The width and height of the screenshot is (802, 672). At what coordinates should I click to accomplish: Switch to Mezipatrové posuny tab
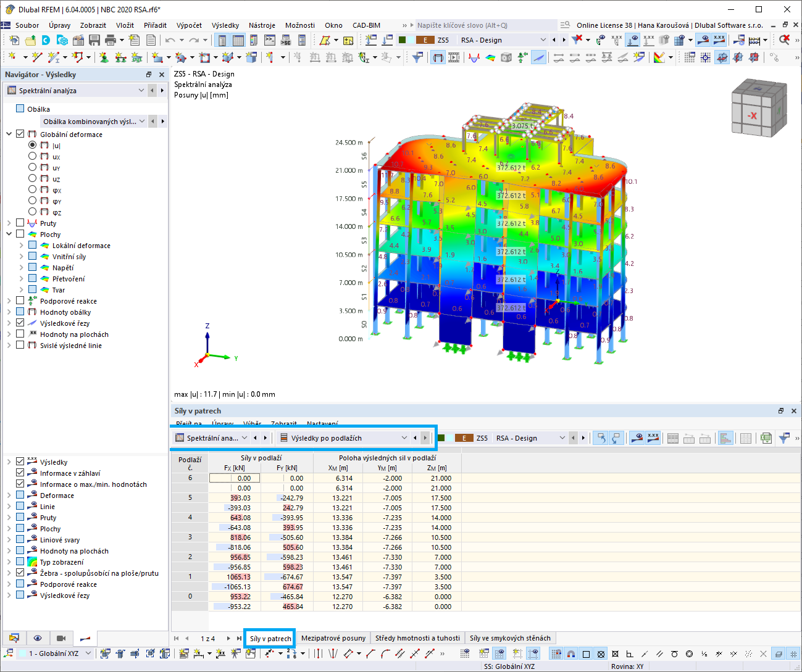tap(333, 638)
